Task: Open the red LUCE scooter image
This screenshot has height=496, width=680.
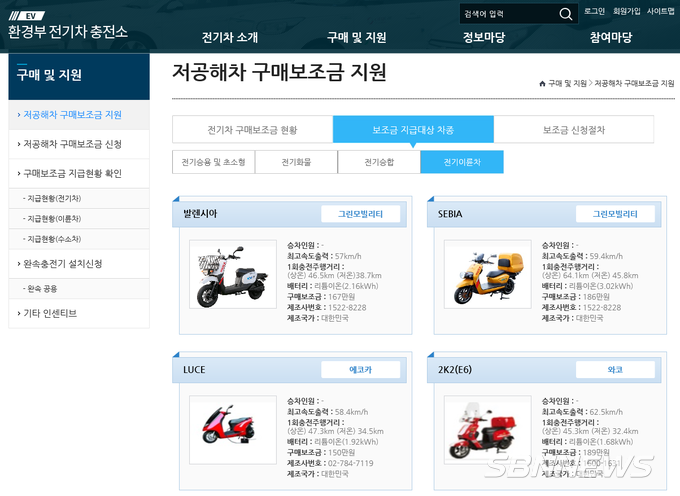Action: tap(233, 430)
